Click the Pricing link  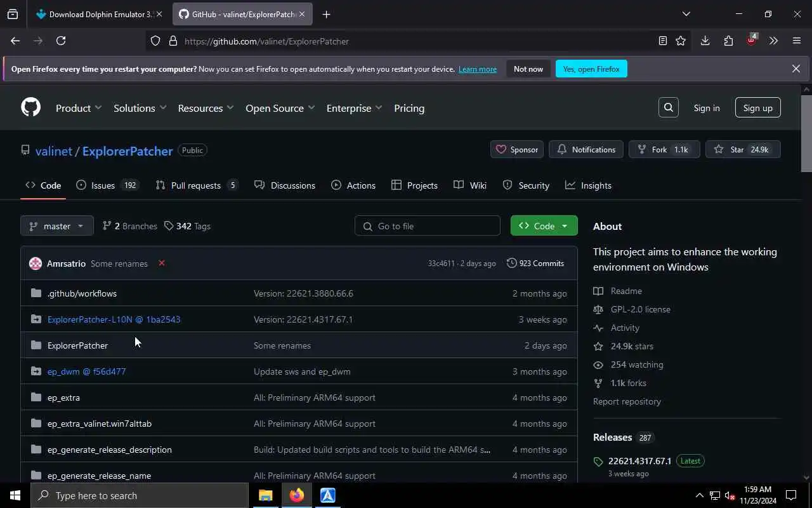click(409, 108)
